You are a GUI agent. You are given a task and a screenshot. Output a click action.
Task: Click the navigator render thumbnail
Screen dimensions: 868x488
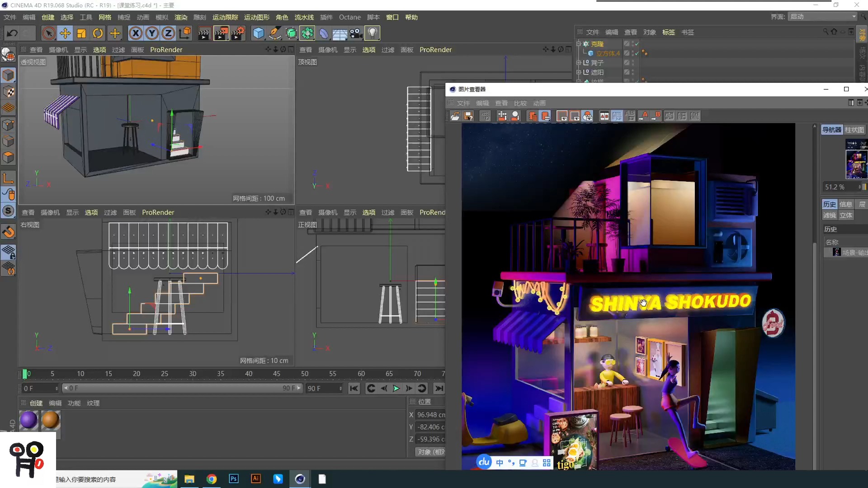pos(857,159)
